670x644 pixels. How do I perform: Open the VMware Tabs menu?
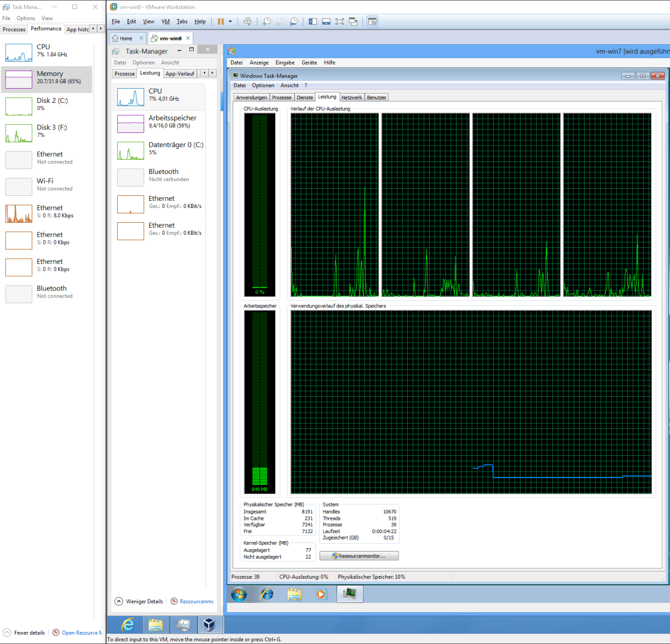click(182, 21)
